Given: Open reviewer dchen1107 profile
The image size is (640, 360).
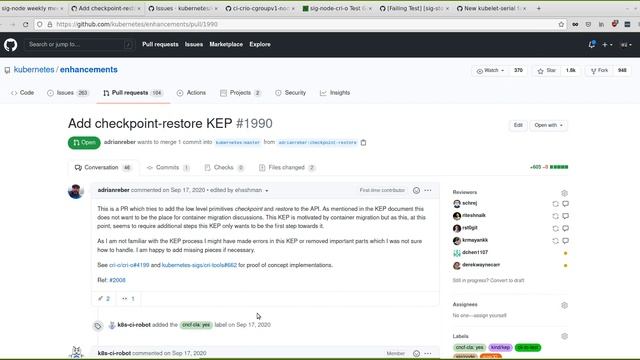Looking at the screenshot, I should [x=475, y=253].
